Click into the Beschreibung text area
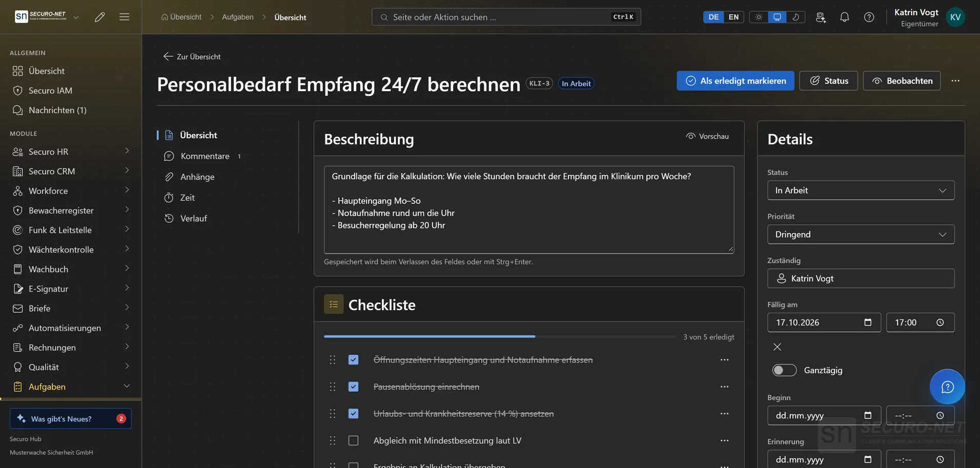 [x=528, y=209]
